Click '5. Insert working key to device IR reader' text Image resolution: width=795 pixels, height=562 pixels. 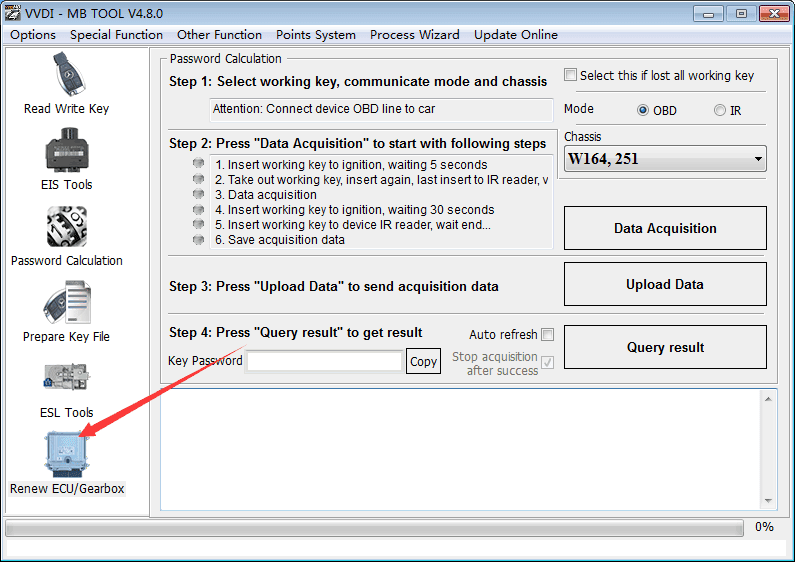click(353, 225)
